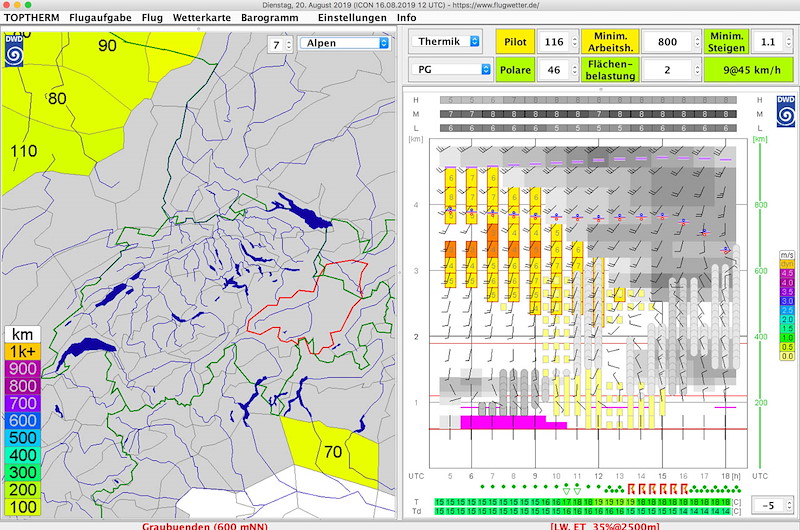
Task: Click the 3.0 m/s climb legend swatch
Action: click(787, 301)
